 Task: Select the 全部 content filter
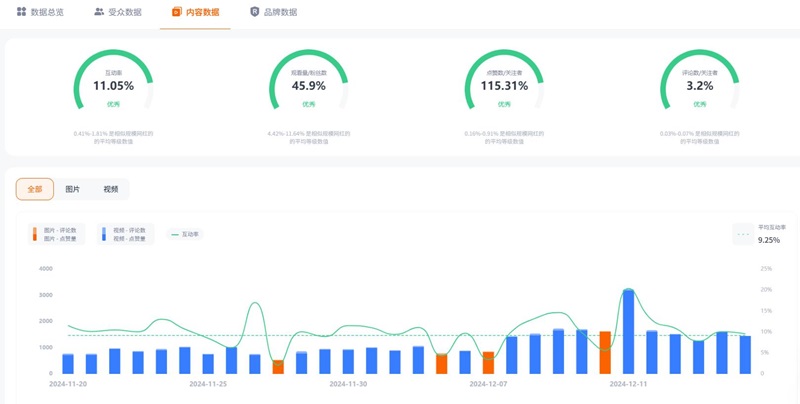[35, 189]
